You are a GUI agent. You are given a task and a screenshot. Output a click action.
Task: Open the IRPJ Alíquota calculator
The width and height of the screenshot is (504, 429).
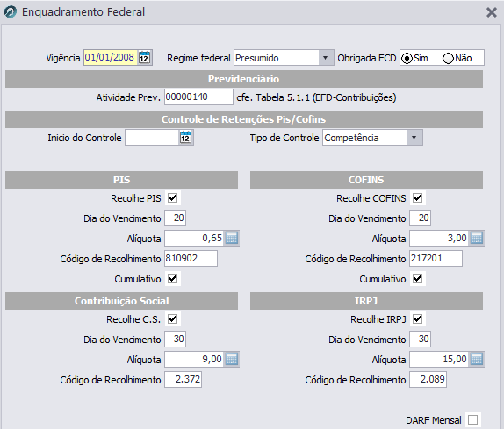coord(477,359)
